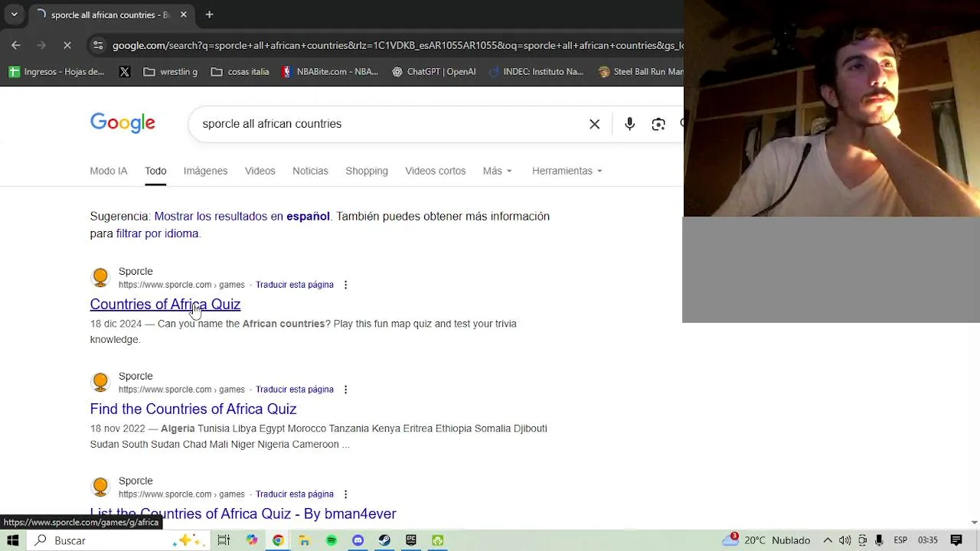980x551 pixels.
Task: Open the Ingresos - Hojas de... bookmark
Action: click(56, 71)
